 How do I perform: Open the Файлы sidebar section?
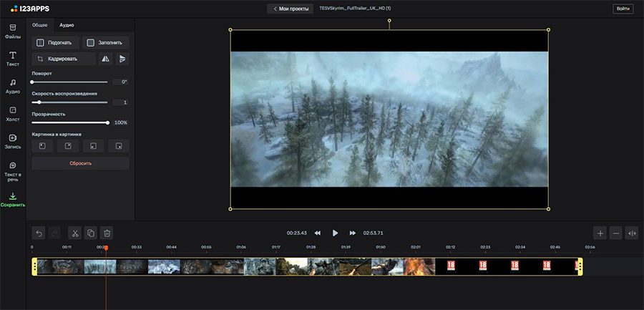click(x=13, y=32)
